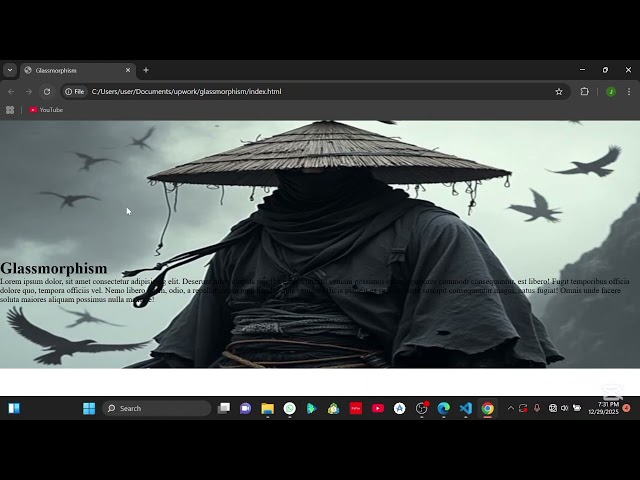This screenshot has width=640, height=480.
Task: Open the battery tray icon
Action: click(577, 408)
